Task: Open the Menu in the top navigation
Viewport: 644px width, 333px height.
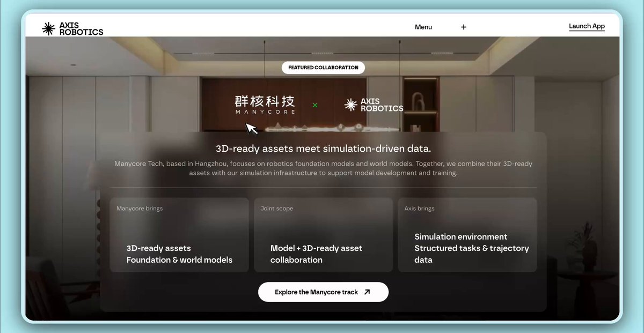Action: 423,27
